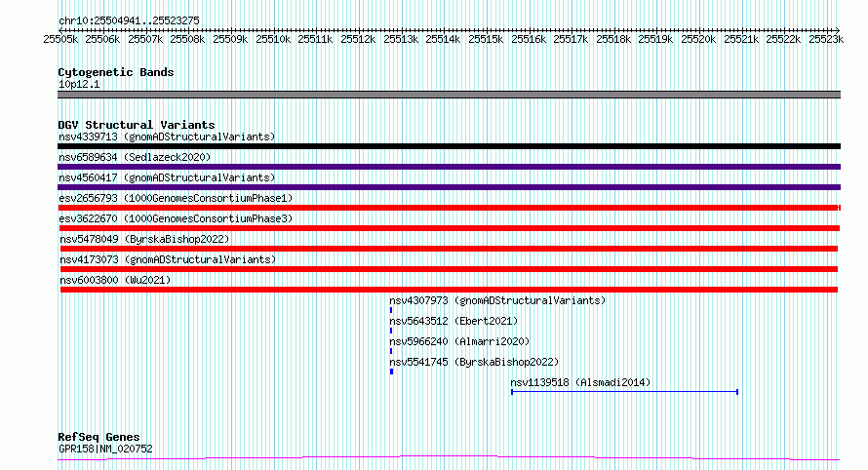
Task: Open the GPR158|NM_020752 gene label
Action: click(105, 449)
